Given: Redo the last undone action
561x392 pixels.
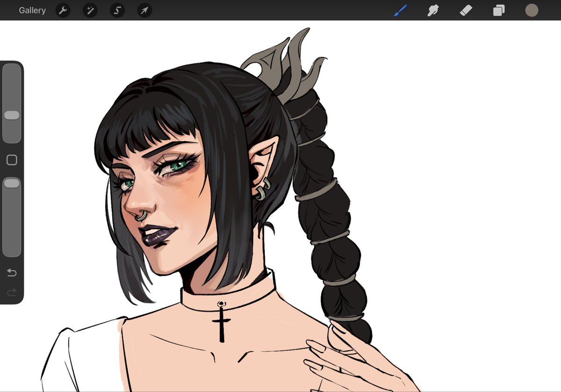Looking at the screenshot, I should pos(12,292).
